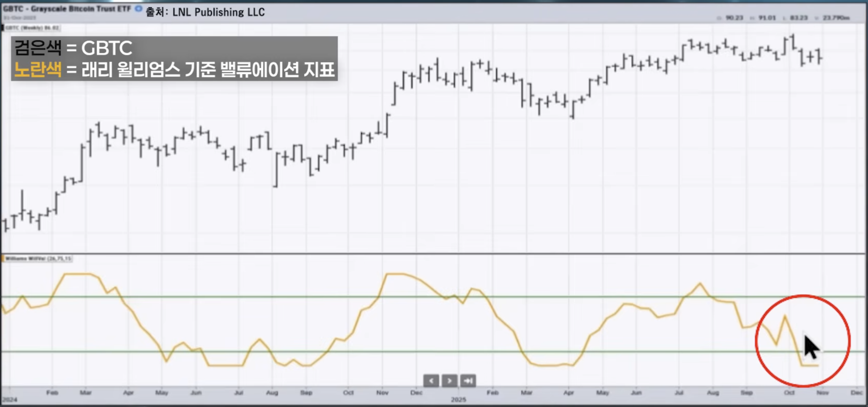Click the Jul 2025 month label on axis

coord(679,393)
